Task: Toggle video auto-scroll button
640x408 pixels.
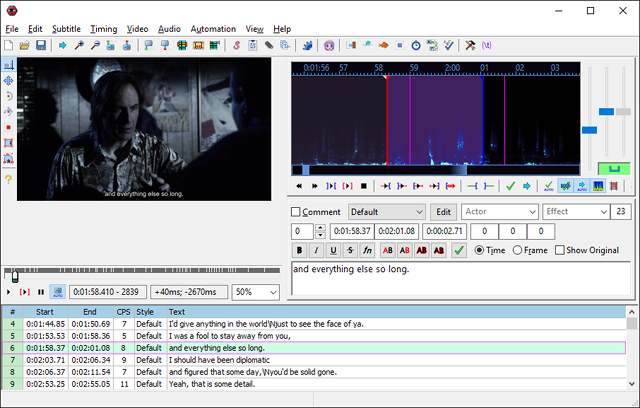Action: (x=57, y=292)
